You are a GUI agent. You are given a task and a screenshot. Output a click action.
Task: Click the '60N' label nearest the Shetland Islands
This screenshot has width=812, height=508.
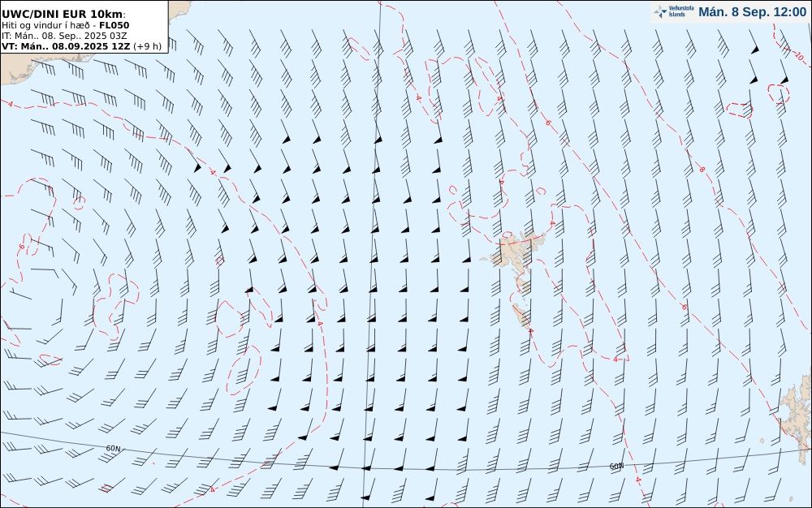pyautogui.click(x=616, y=466)
